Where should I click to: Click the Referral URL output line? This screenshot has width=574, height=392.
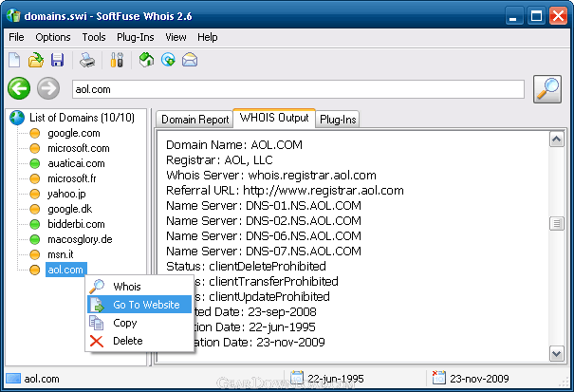pos(285,191)
